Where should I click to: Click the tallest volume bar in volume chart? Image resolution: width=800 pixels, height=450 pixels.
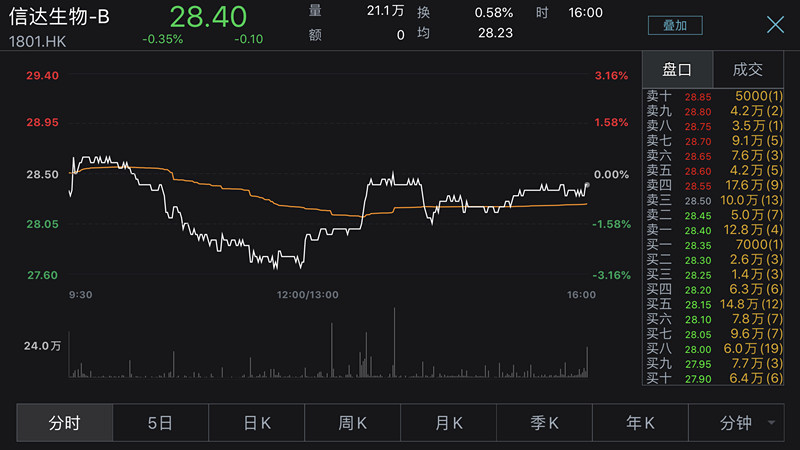[394, 342]
